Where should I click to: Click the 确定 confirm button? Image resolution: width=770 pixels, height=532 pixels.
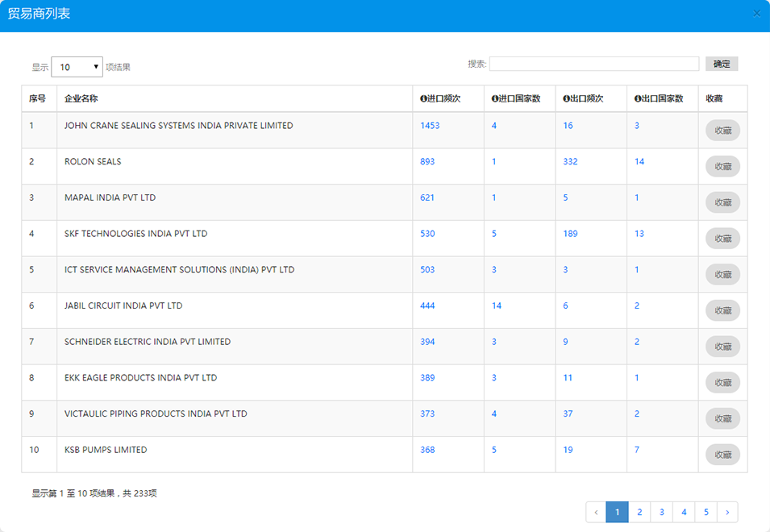tap(722, 64)
